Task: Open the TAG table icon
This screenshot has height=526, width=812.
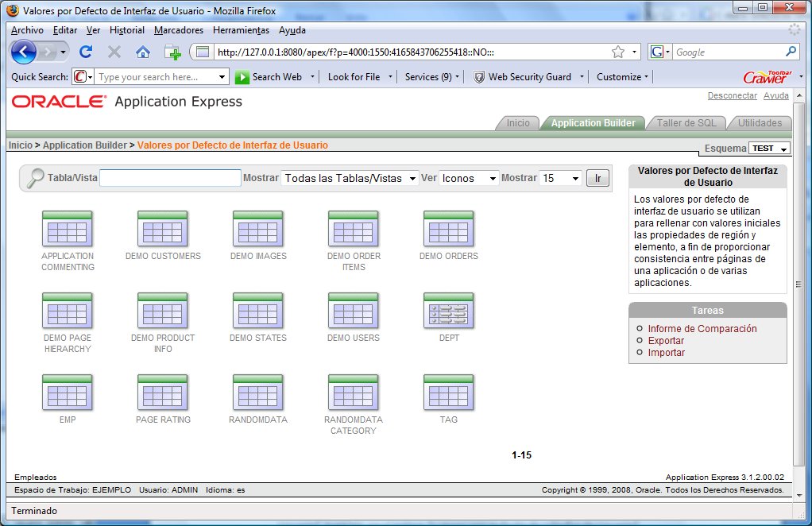Action: [448, 393]
